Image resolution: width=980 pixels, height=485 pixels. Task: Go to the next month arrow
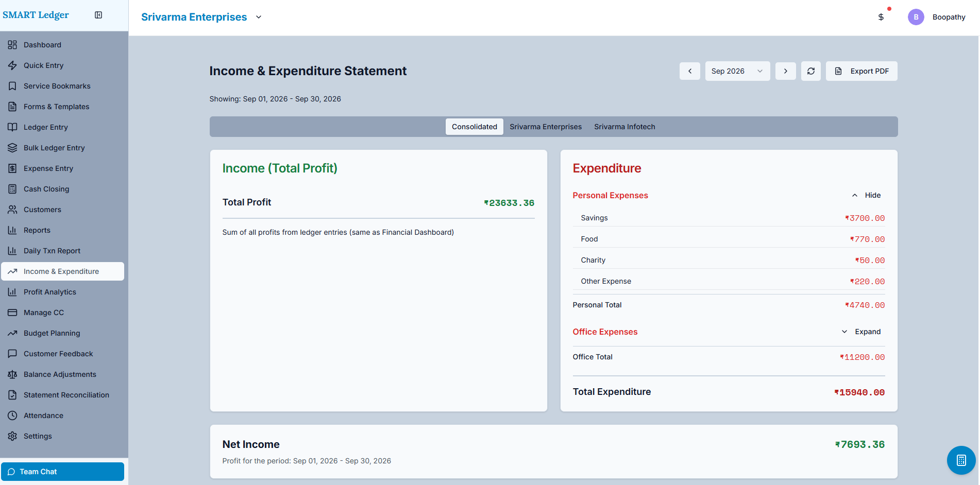(x=786, y=71)
